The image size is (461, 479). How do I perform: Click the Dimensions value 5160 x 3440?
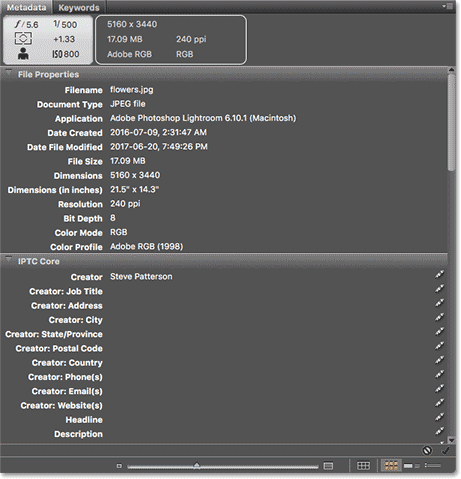coord(135,175)
